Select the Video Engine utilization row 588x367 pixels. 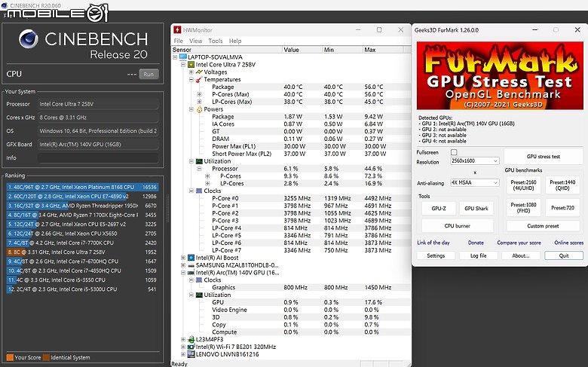(x=291, y=310)
